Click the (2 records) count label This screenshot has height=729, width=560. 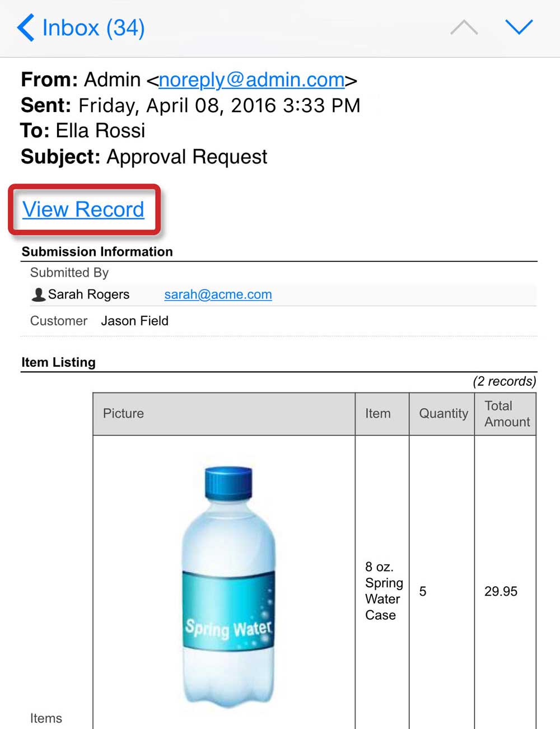coord(504,381)
